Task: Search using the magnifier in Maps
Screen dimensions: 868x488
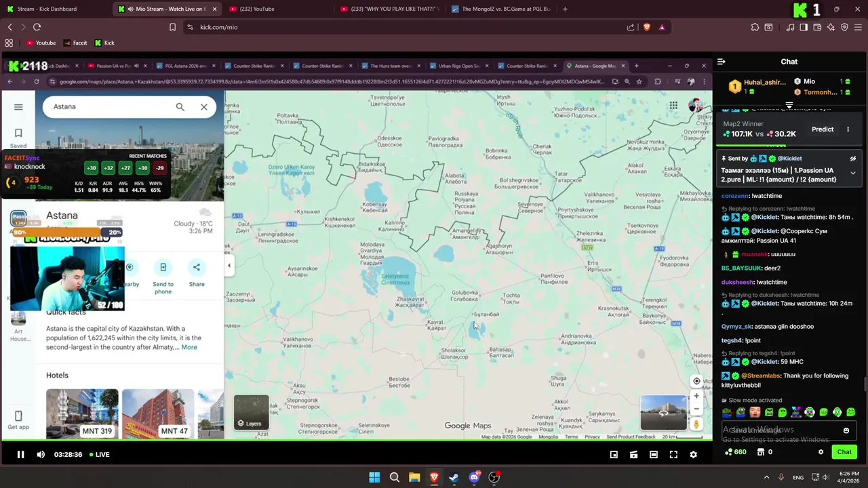Action: (180, 106)
